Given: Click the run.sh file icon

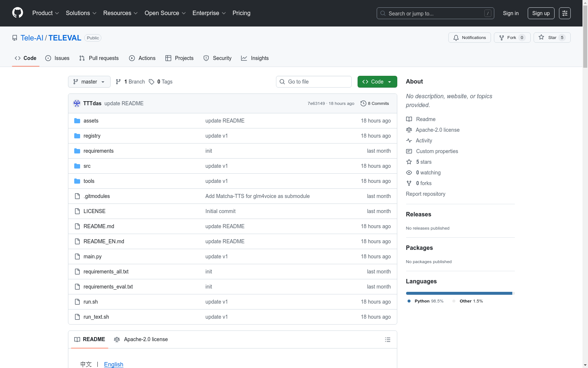Looking at the screenshot, I should tap(77, 302).
